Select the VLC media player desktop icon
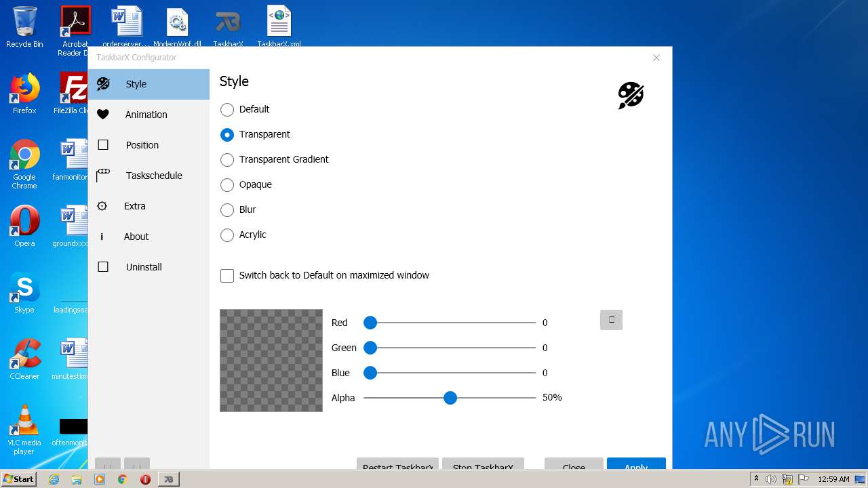Image resolution: width=868 pixels, height=488 pixels. coord(24,430)
